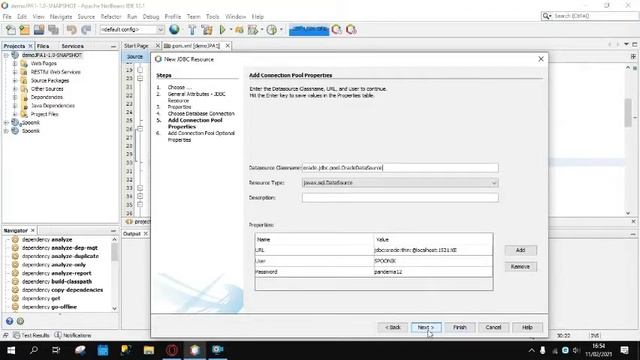Expand the Dependencies folder
The height and width of the screenshot is (360, 640).
15,98
